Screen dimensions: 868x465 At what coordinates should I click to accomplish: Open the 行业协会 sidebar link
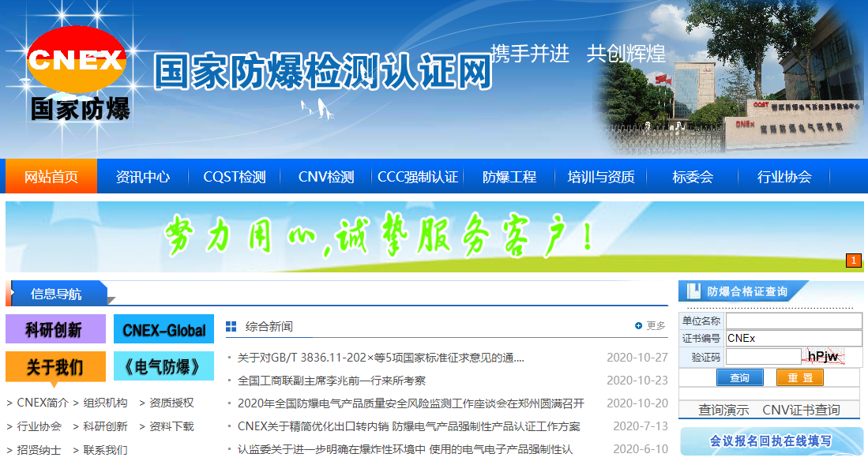click(x=39, y=426)
